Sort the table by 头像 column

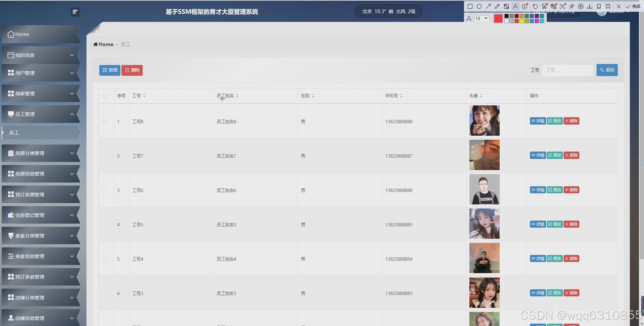481,96
